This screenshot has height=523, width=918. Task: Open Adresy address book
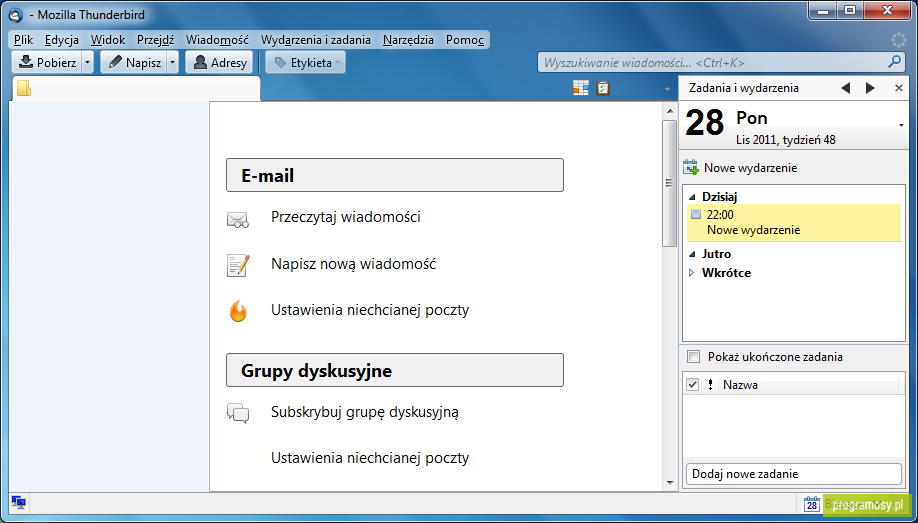[219, 62]
